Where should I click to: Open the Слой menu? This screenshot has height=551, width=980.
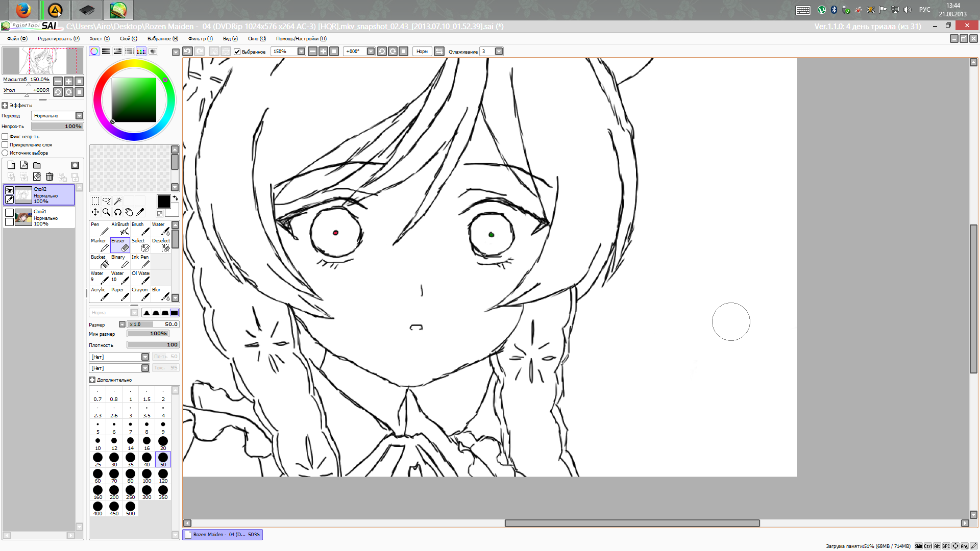click(x=128, y=39)
